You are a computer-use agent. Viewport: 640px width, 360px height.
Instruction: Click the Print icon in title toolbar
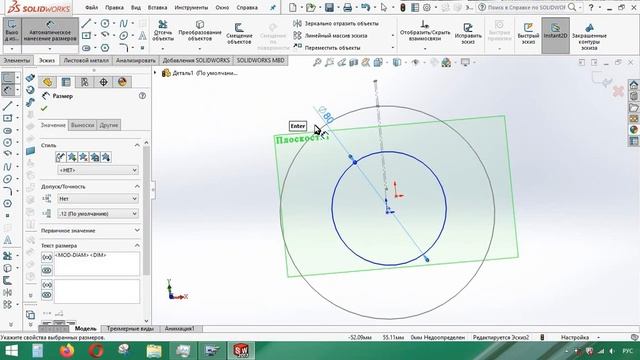tap(347, 7)
